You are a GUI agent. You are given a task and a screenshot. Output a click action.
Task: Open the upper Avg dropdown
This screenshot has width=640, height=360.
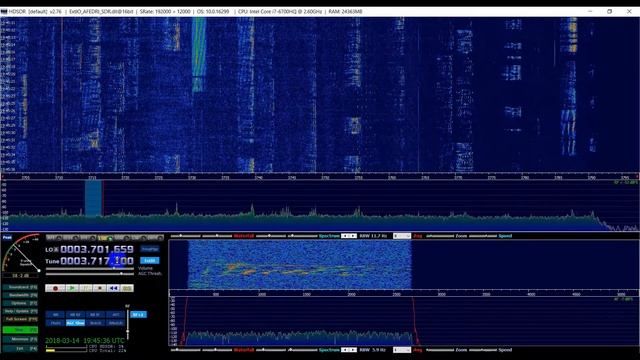(402, 236)
